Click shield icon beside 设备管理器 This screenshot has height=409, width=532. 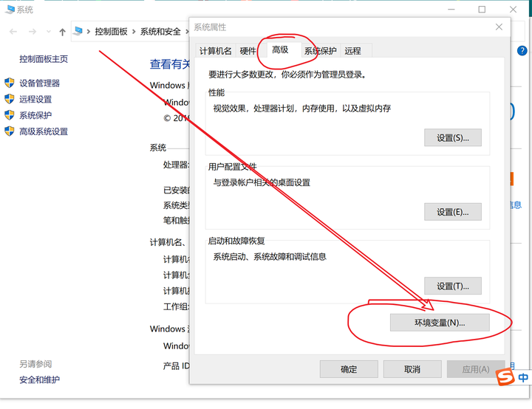click(9, 83)
